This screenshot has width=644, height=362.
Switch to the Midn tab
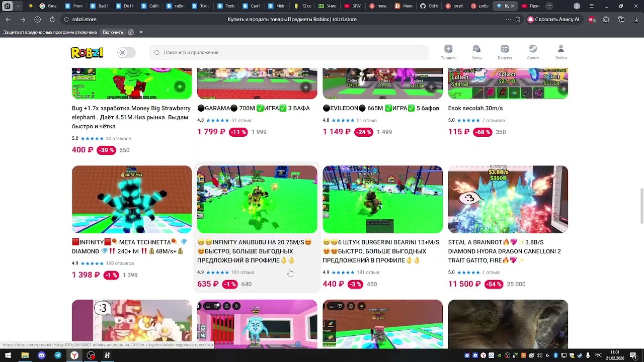point(277,6)
